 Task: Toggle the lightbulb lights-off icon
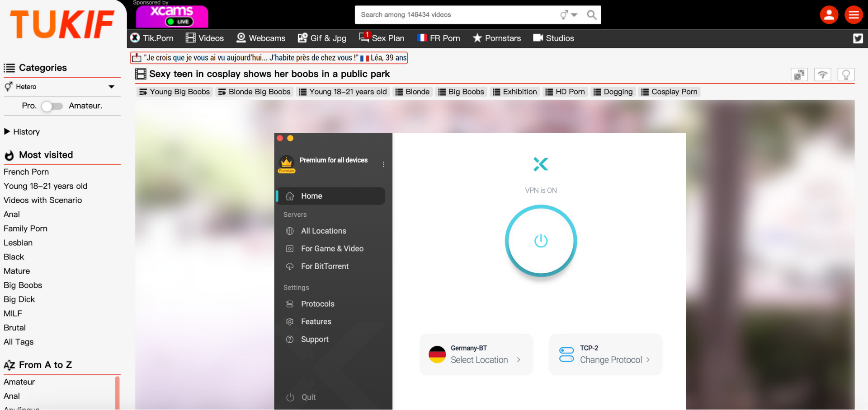pos(846,75)
